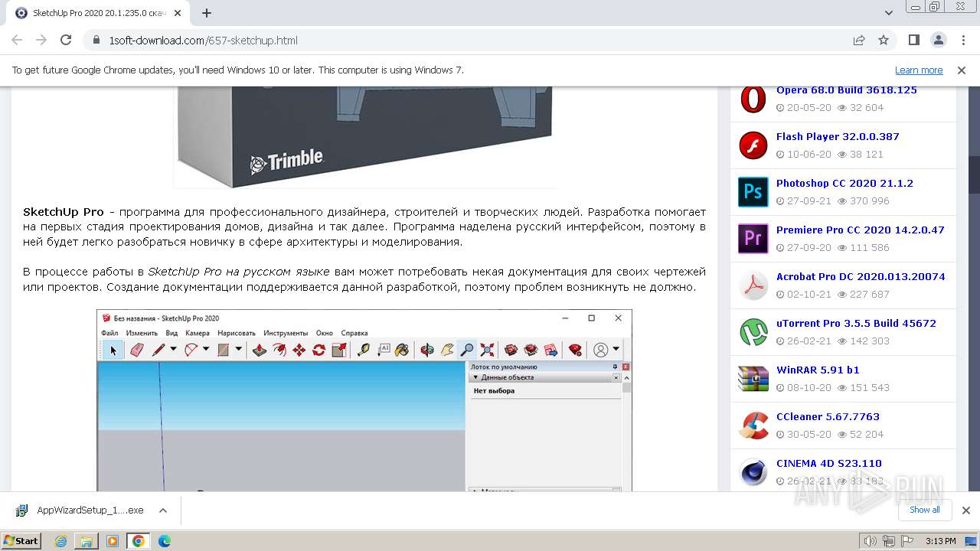Open Windows Media Player from taskbar
Image resolution: width=980 pixels, height=551 pixels.
(113, 541)
